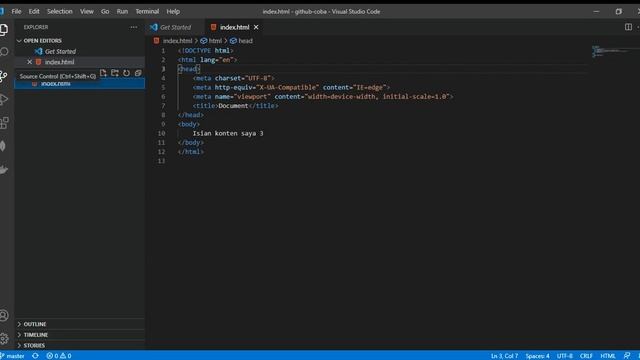This screenshot has height=360, width=640.
Task: Click Spaces: 4 indentation setting
Action: coord(537,356)
